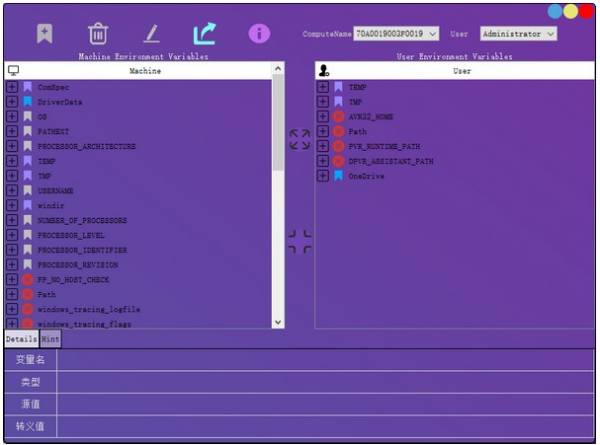Viewport: 600px width, 445px height.
Task: Click the expand-all arrows icon between panels
Action: [299, 139]
